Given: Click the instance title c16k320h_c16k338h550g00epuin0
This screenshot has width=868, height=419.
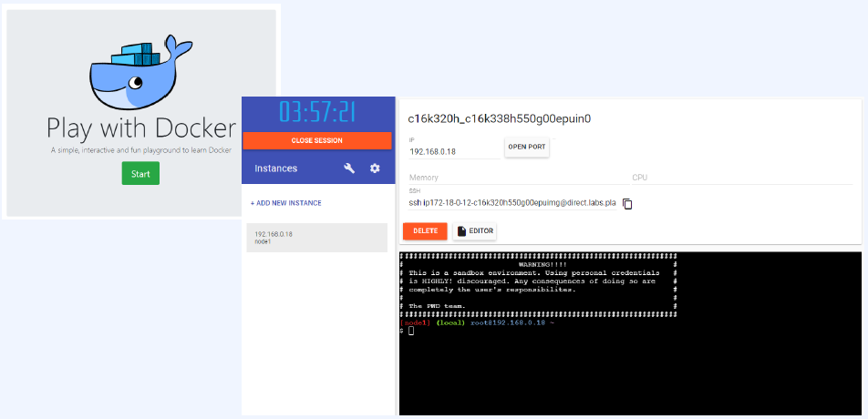Looking at the screenshot, I should point(500,118).
